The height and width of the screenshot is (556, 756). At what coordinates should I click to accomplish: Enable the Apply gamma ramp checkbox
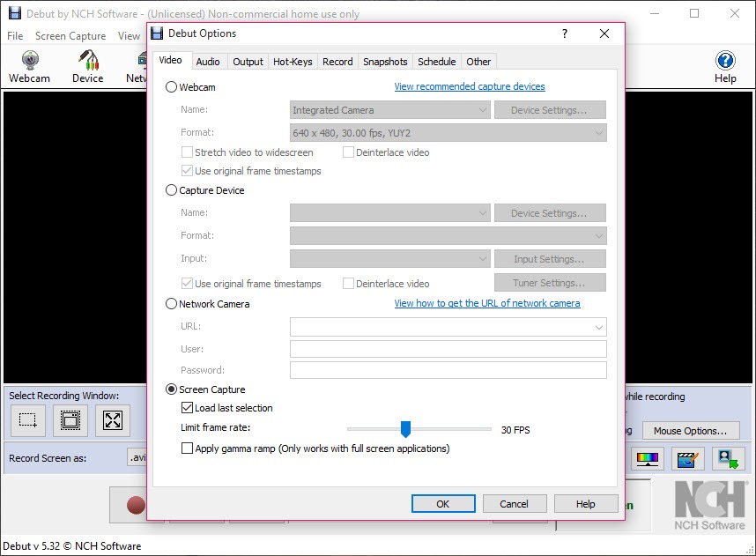click(187, 449)
